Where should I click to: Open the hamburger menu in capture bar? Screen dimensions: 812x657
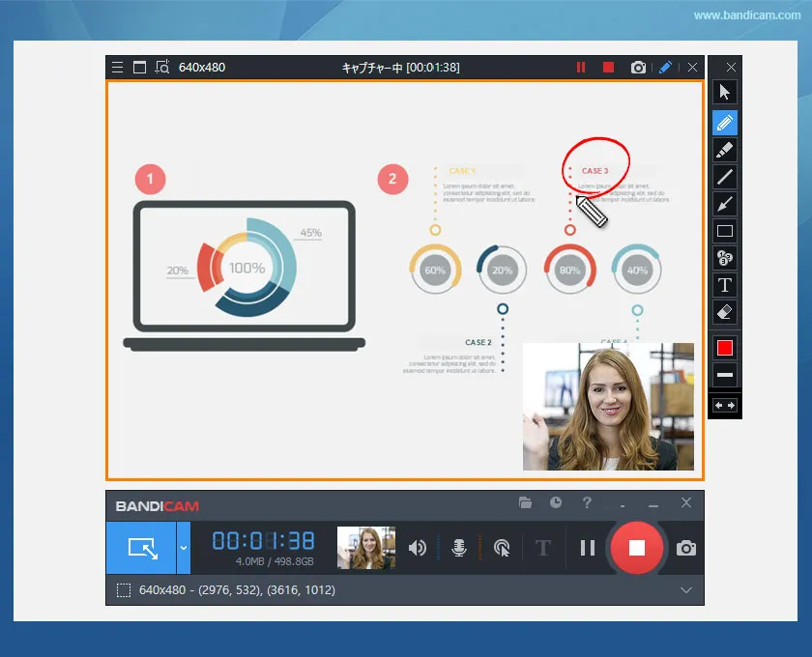118,68
